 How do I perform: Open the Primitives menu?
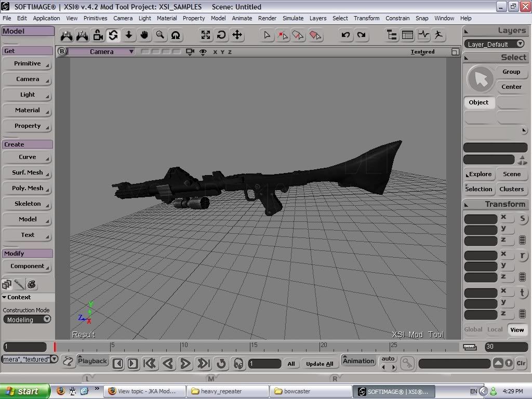click(x=96, y=18)
